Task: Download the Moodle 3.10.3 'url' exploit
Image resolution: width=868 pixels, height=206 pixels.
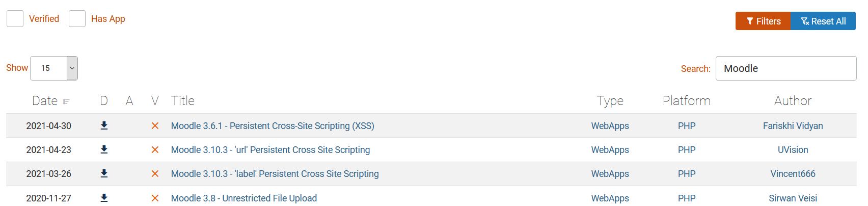Action: point(104,149)
